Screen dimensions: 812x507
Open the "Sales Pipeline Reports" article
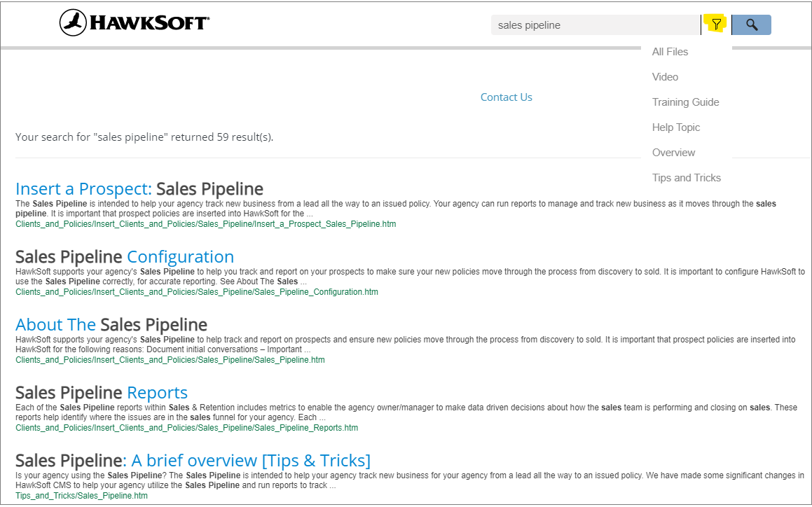[x=101, y=392]
